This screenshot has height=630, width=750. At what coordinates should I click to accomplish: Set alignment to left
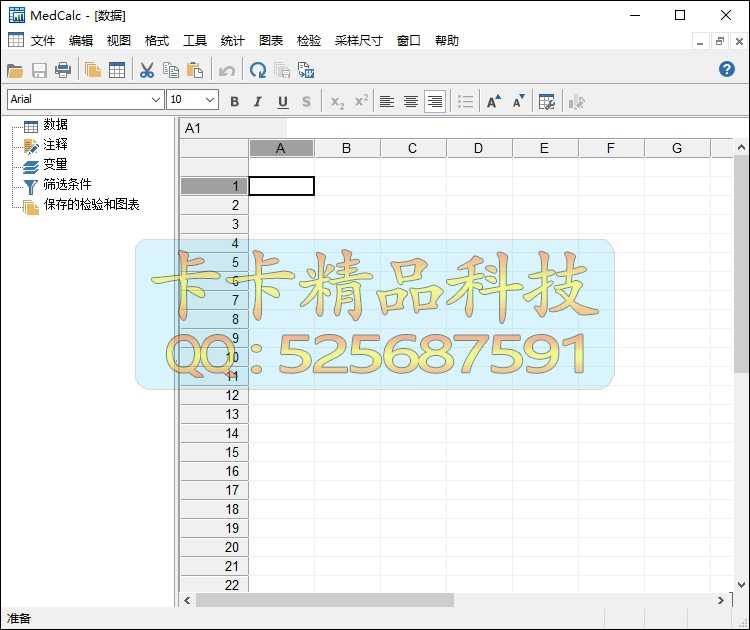tap(386, 101)
